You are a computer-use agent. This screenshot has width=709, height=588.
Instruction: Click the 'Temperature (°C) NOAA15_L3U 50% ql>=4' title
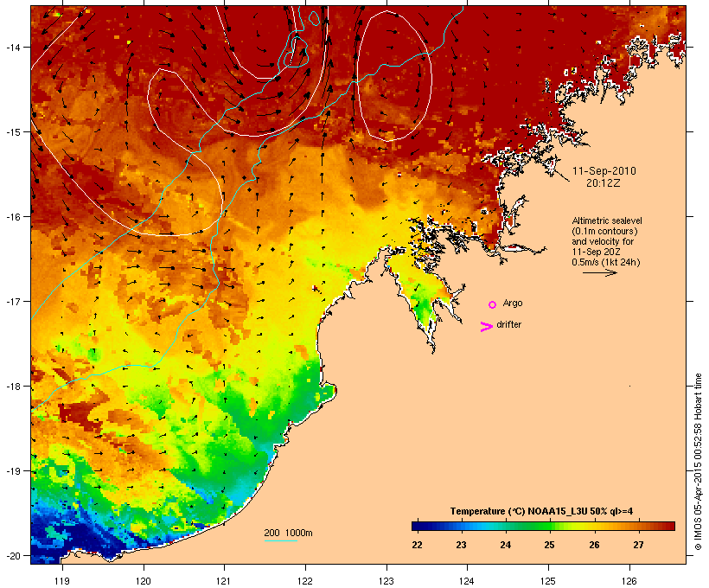tap(542, 511)
